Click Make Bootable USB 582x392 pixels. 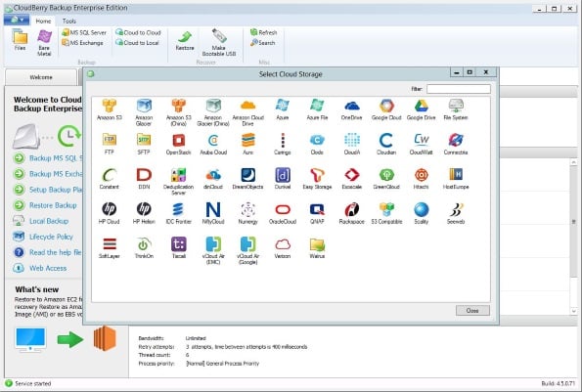pos(219,43)
